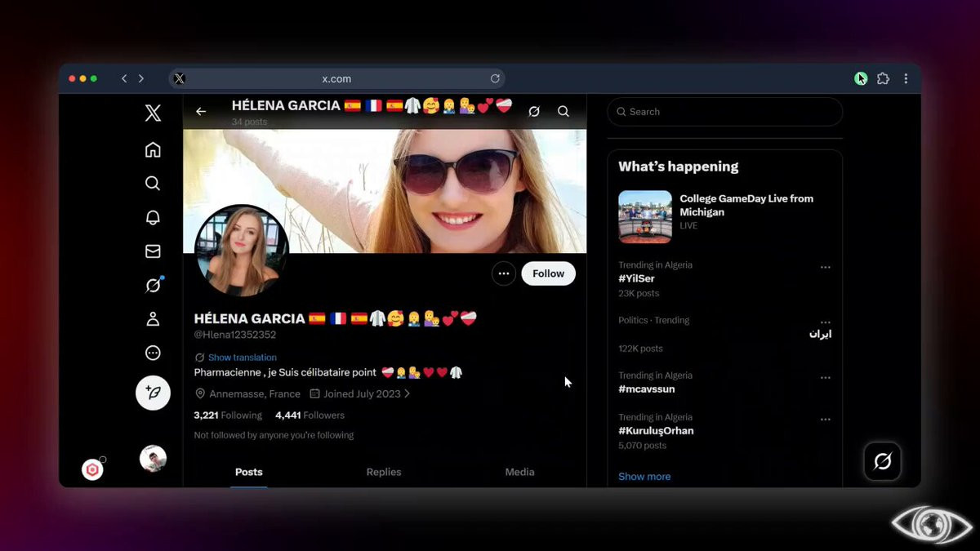Click browser back navigation arrow

point(124,78)
